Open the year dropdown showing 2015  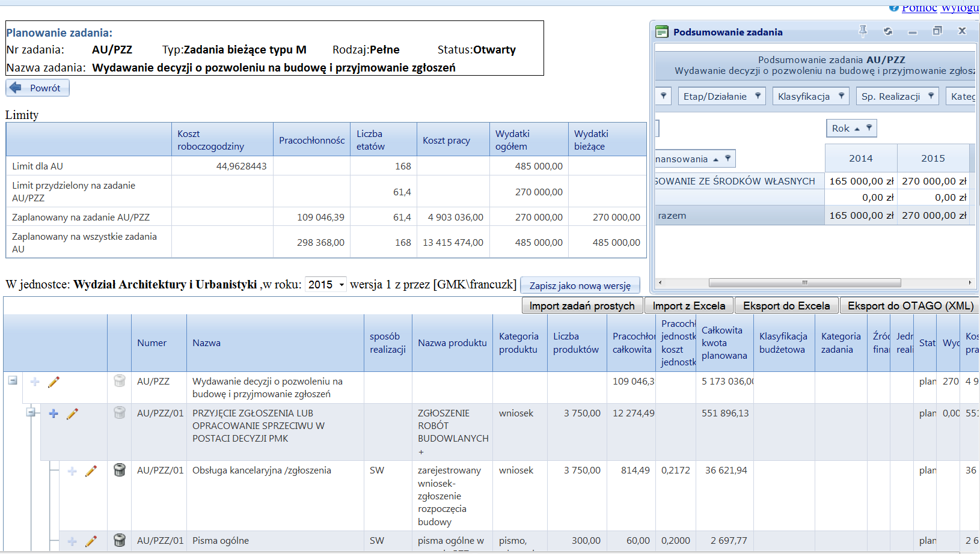point(325,284)
